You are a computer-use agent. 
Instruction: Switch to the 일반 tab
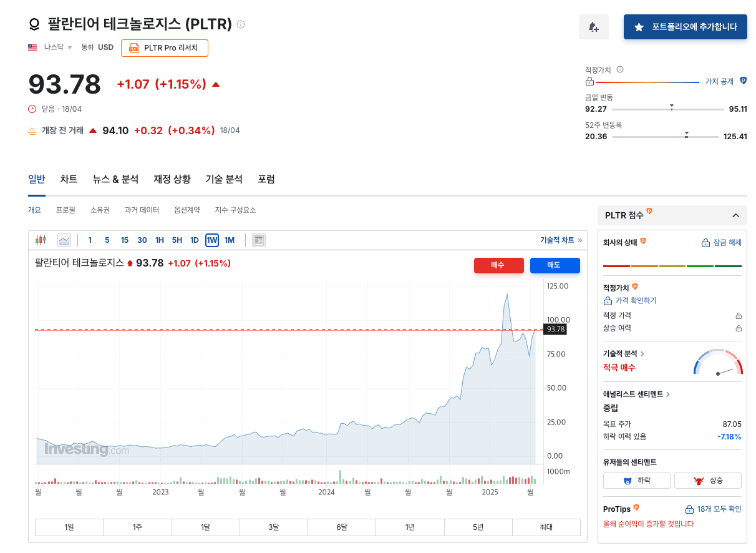pos(37,179)
